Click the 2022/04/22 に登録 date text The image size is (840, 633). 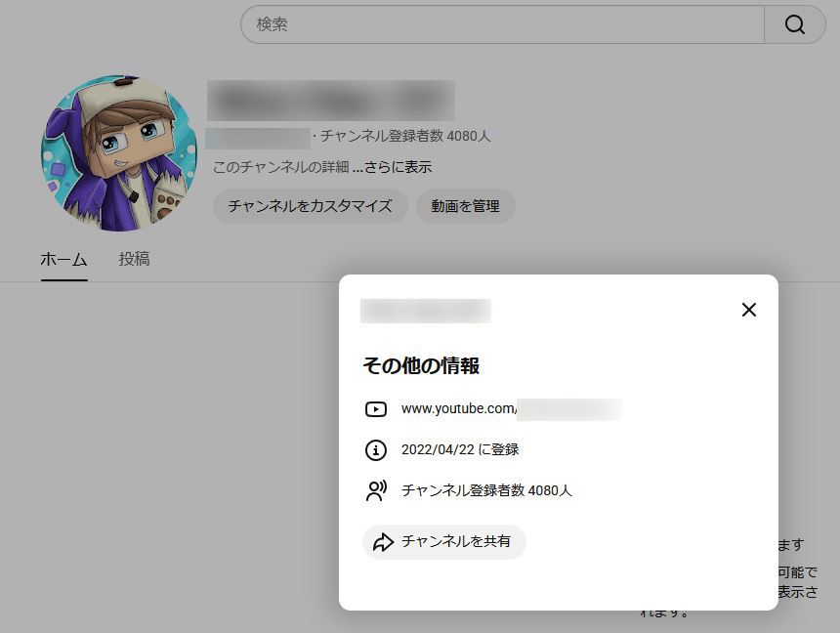460,450
